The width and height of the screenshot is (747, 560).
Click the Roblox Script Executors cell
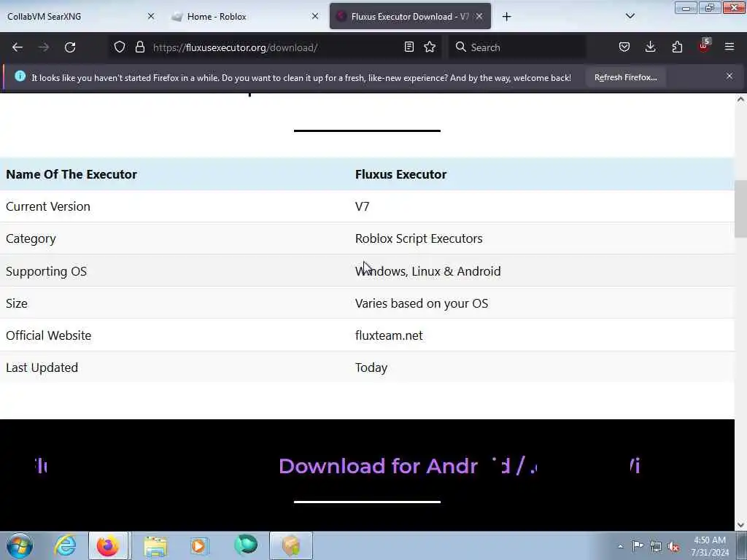point(419,238)
